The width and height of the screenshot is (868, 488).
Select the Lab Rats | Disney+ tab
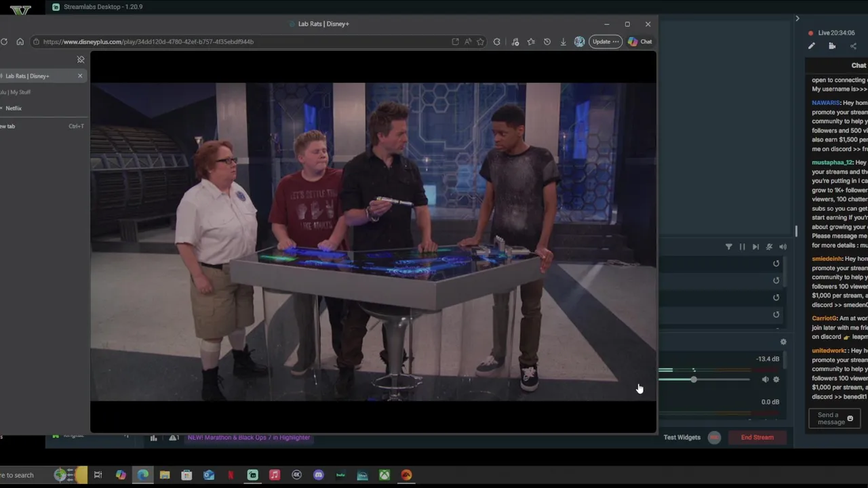coord(42,76)
